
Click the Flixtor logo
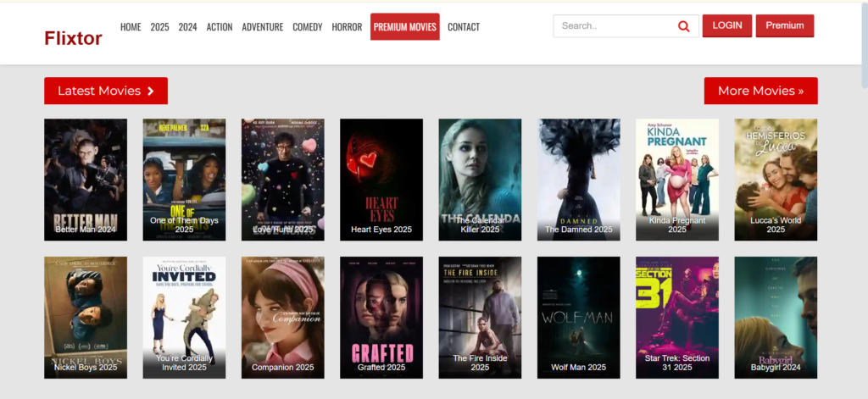(x=73, y=38)
